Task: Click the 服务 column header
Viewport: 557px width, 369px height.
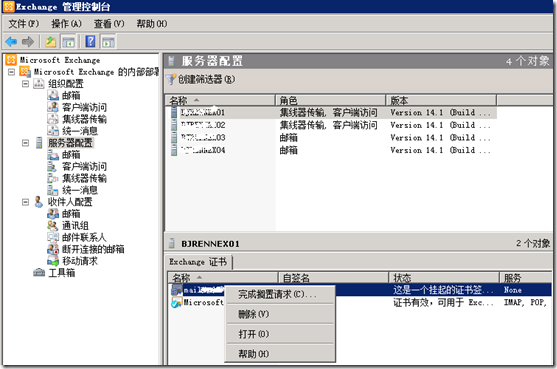Action: pos(526,278)
